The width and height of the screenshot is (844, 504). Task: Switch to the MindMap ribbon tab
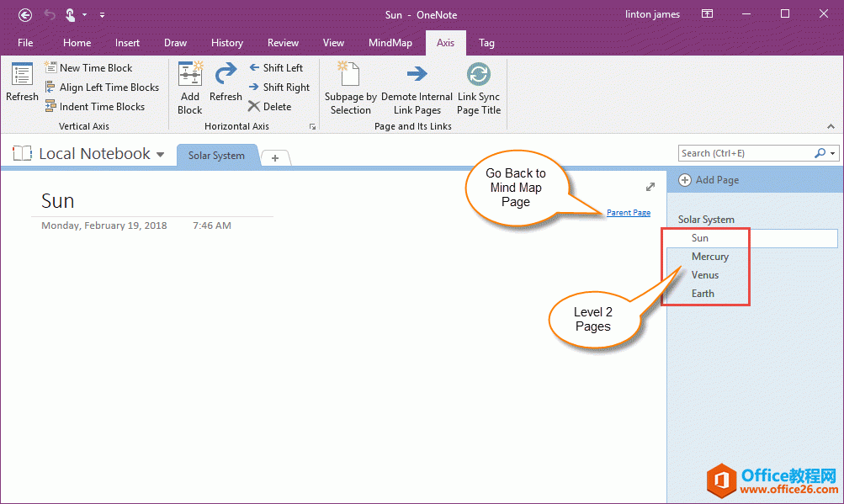click(390, 43)
